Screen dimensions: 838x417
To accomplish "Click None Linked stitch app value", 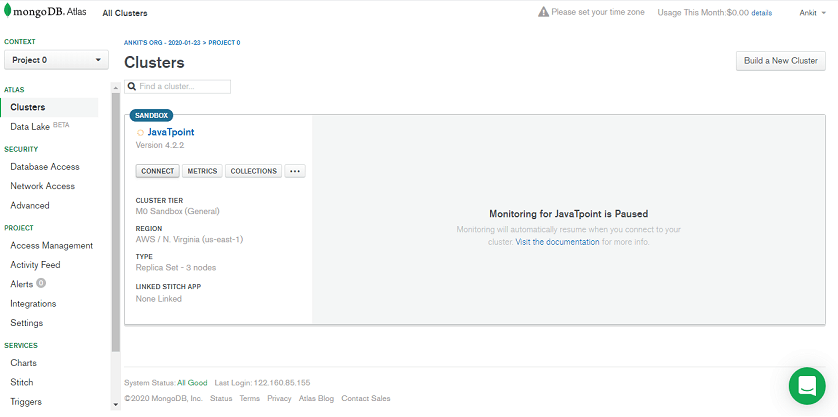I will (159, 299).
